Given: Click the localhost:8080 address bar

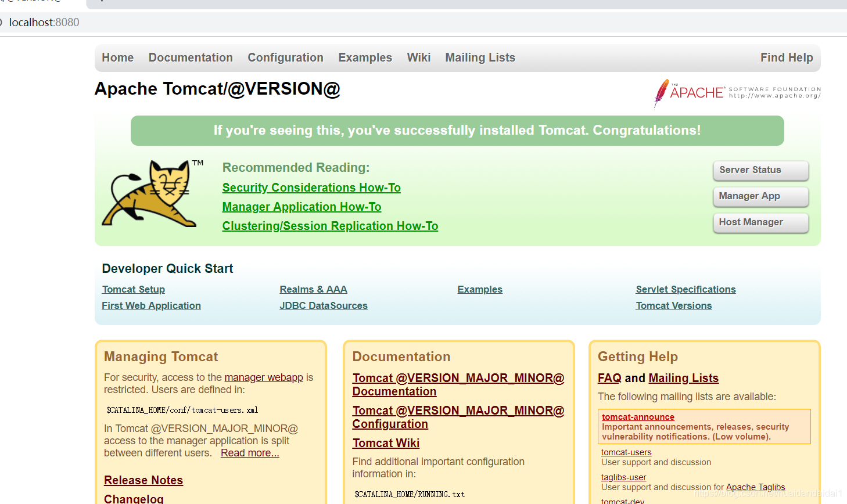Looking at the screenshot, I should coord(423,22).
